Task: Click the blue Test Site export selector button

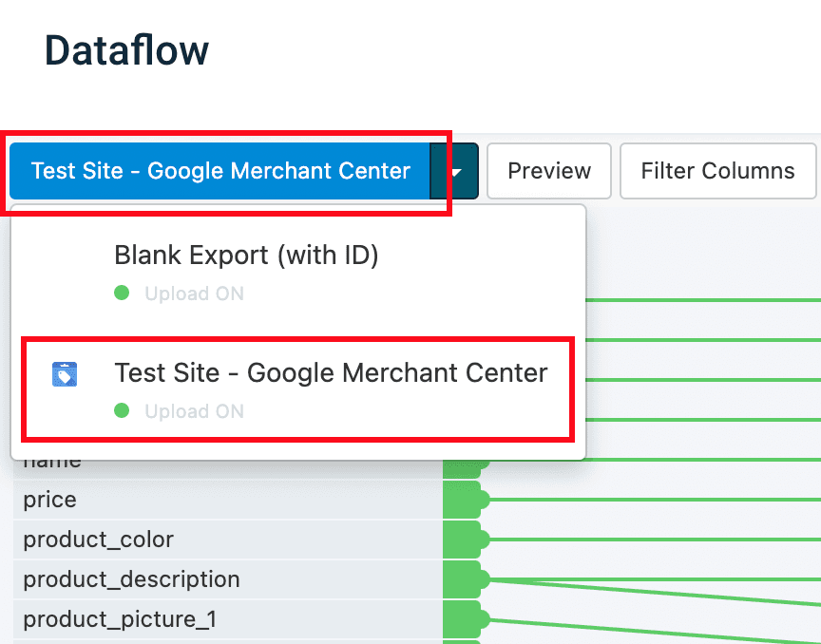Action: click(220, 172)
